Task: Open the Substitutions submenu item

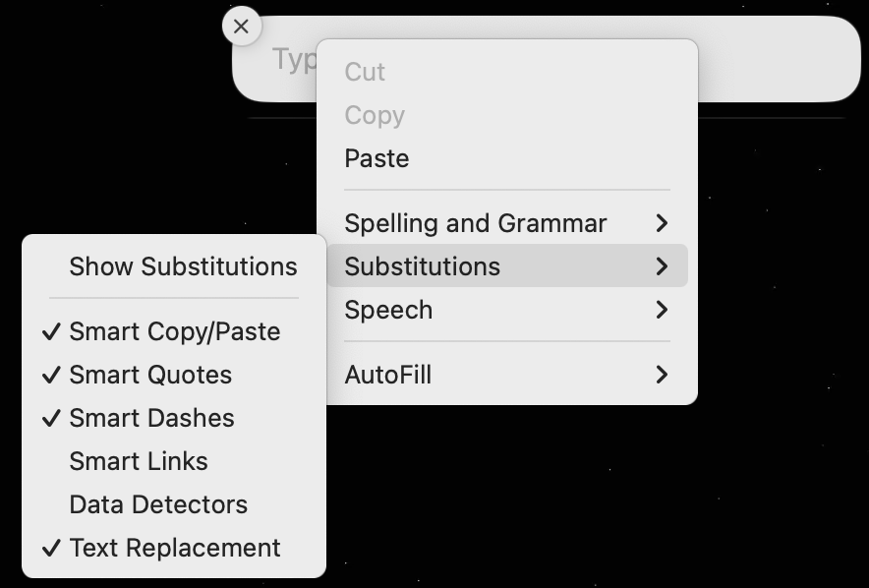Action: coord(423,266)
